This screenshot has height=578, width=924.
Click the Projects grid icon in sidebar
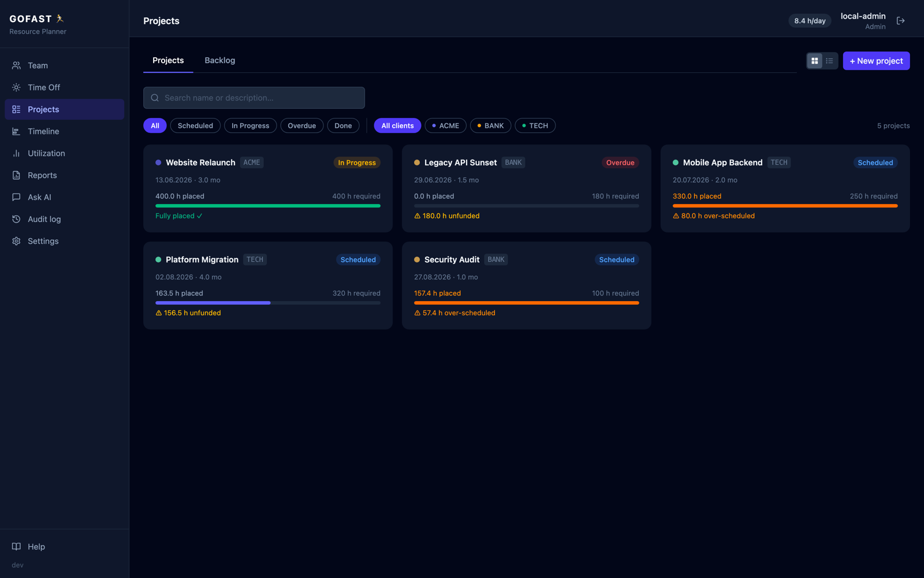[16, 109]
